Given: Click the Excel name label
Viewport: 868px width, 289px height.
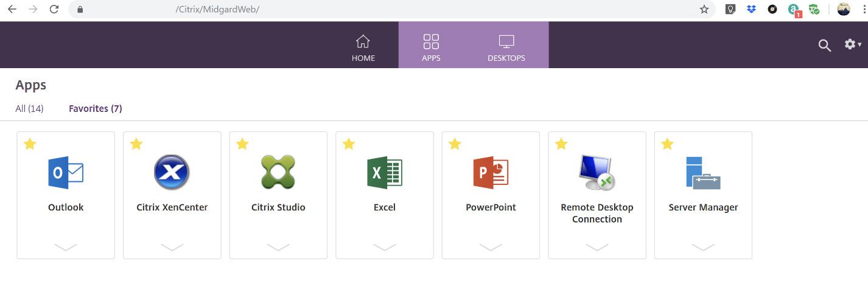Looking at the screenshot, I should (385, 207).
